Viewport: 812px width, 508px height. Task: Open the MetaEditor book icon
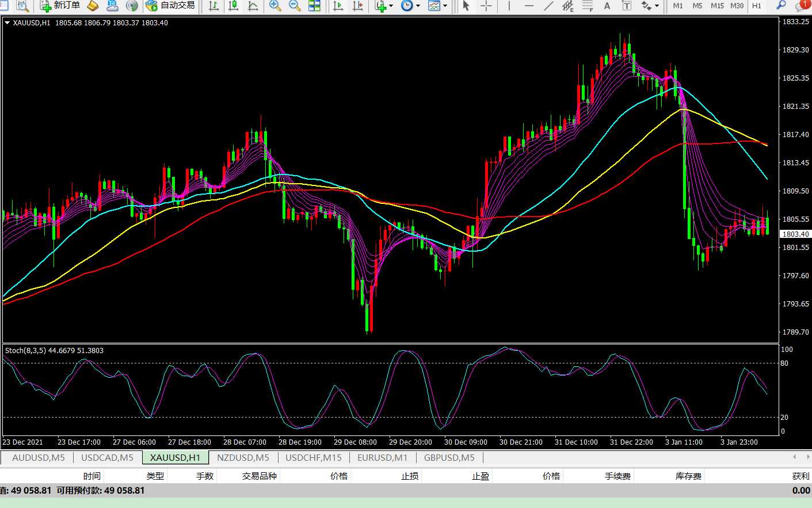point(93,6)
